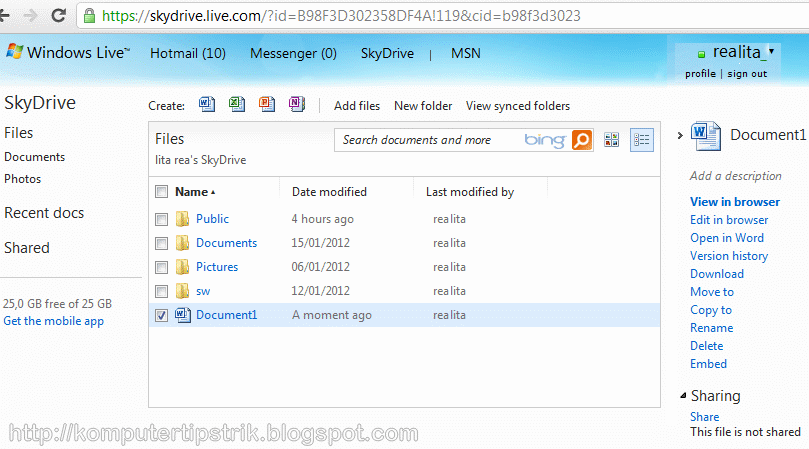Click the profile link
809x449 pixels.
[700, 74]
